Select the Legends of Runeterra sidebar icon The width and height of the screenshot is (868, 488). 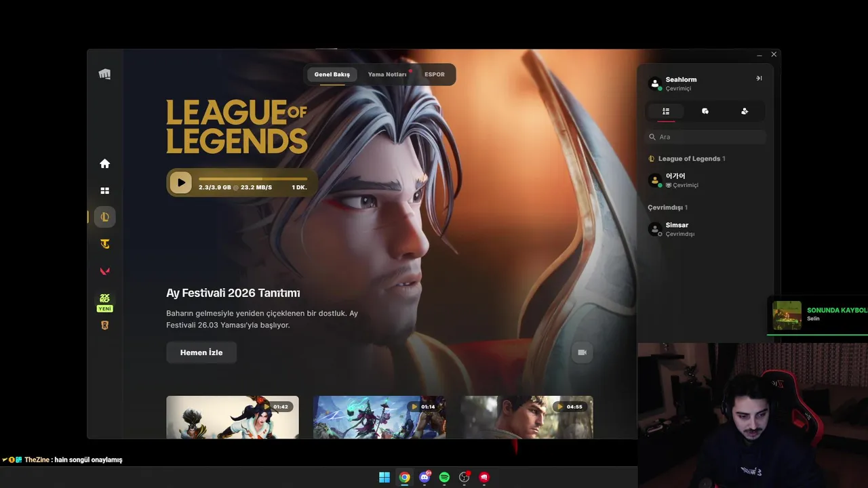[x=104, y=325]
